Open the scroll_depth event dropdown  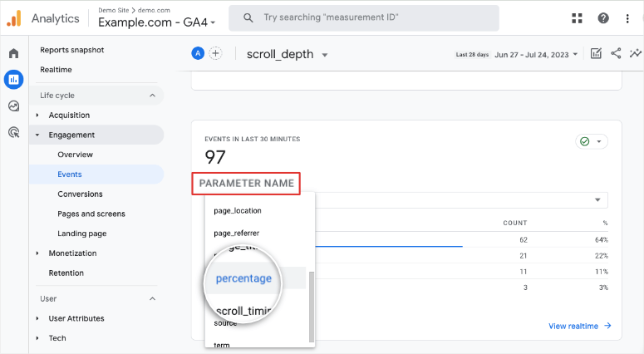287,54
